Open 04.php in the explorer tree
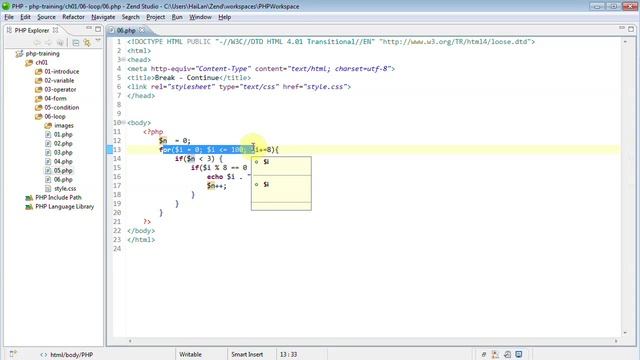The height and width of the screenshot is (360, 640). 63,161
